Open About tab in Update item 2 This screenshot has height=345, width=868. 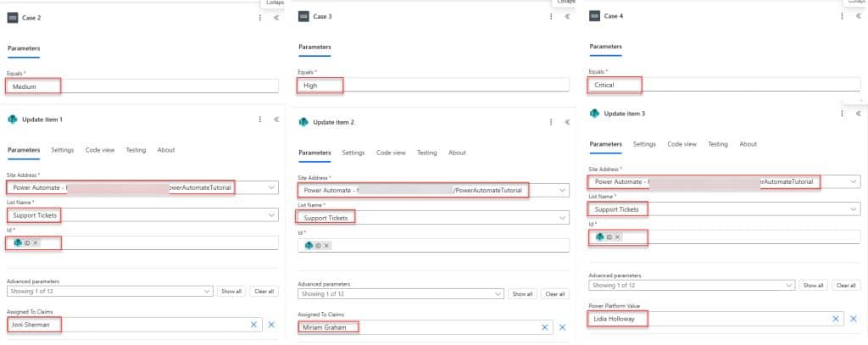pos(457,153)
